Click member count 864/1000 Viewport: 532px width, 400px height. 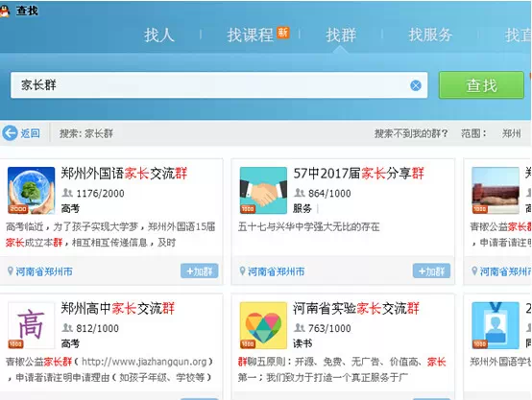point(329,194)
